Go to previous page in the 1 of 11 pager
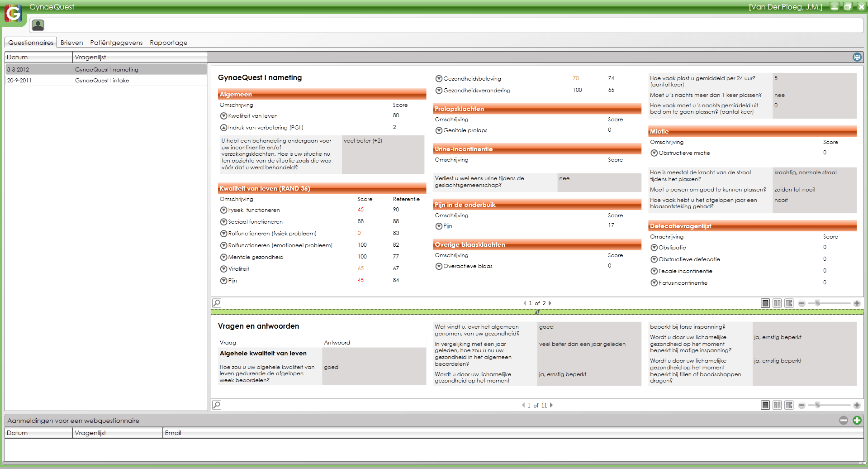The width and height of the screenshot is (868, 469). point(523,405)
